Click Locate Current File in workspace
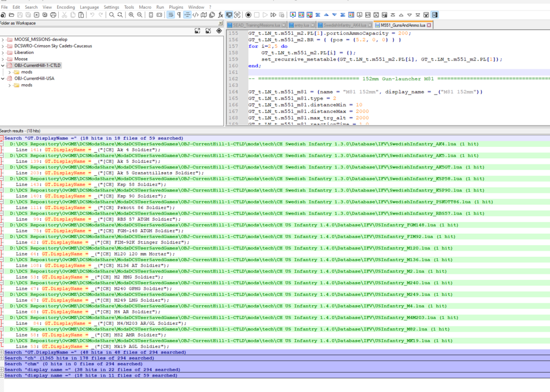 coord(218,31)
